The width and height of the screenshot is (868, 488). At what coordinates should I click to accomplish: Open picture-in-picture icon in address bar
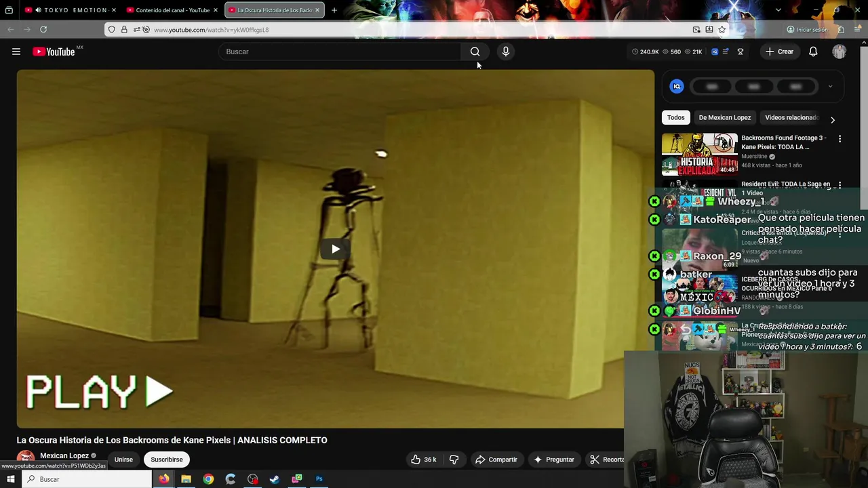(x=696, y=30)
